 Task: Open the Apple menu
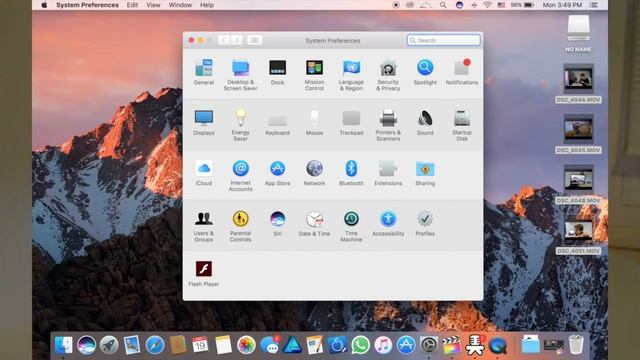(x=44, y=5)
